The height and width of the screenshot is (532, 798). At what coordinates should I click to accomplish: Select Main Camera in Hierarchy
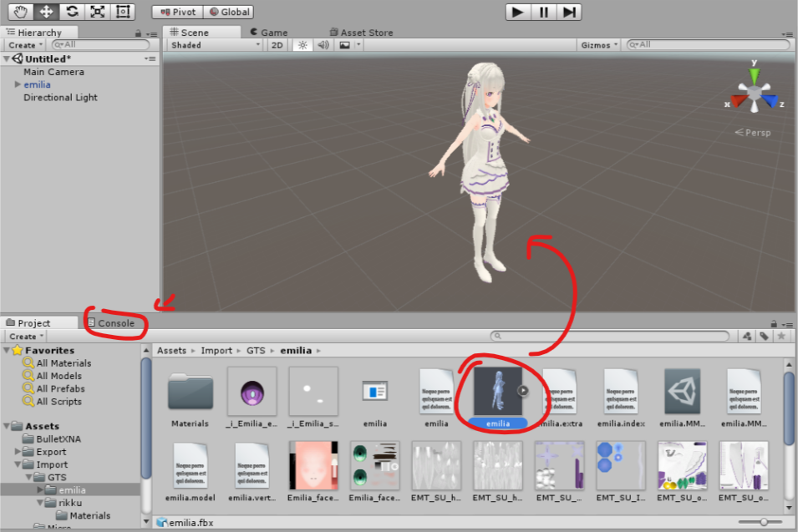point(53,72)
